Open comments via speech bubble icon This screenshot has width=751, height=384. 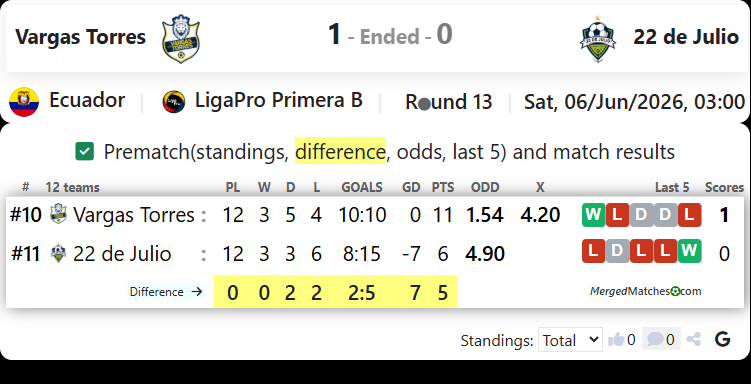click(655, 339)
